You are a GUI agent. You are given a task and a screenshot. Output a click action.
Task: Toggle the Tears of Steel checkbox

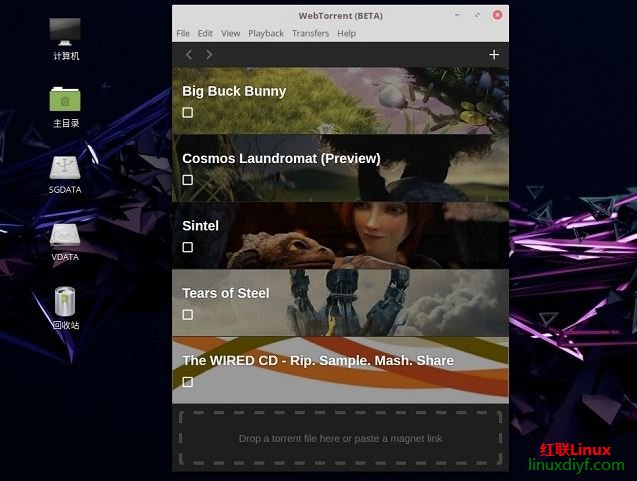pyautogui.click(x=187, y=314)
